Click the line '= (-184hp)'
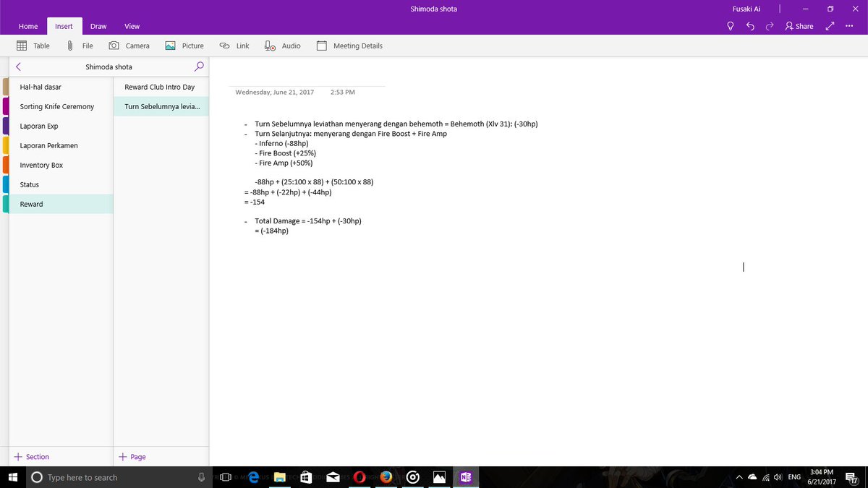868x488 pixels. pos(271,231)
